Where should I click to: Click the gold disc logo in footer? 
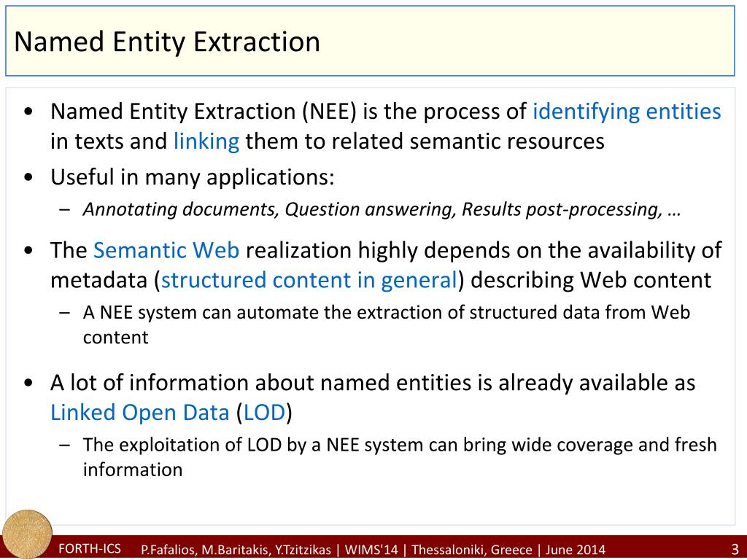27,534
